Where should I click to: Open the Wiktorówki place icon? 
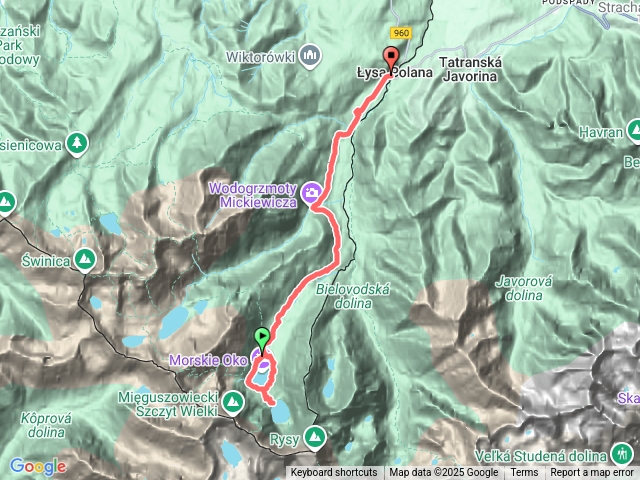point(310,56)
